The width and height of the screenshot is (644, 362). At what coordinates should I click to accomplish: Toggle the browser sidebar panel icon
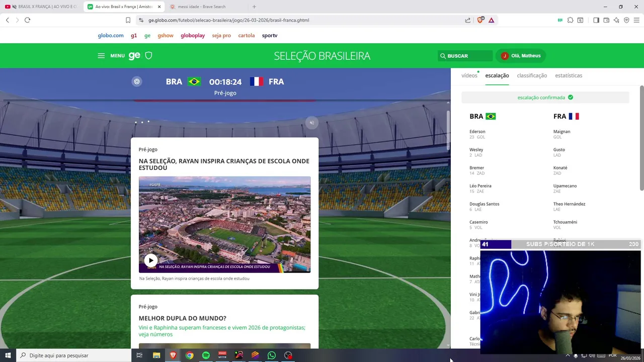point(596,20)
